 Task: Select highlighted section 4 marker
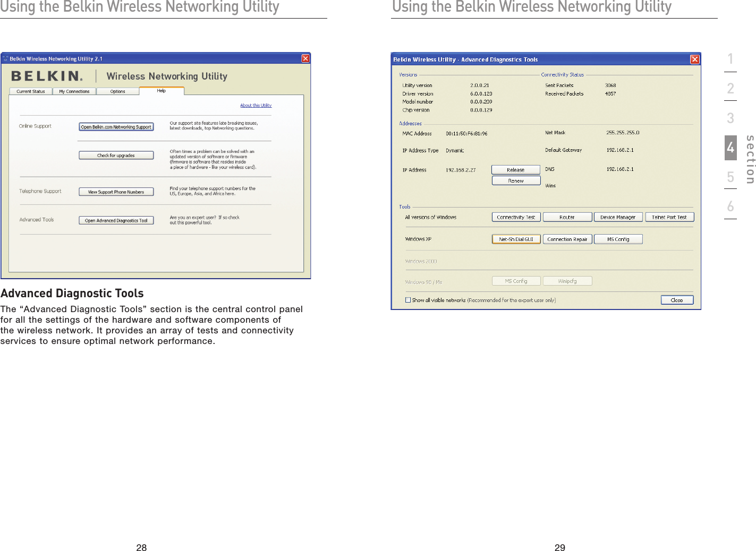click(730, 148)
